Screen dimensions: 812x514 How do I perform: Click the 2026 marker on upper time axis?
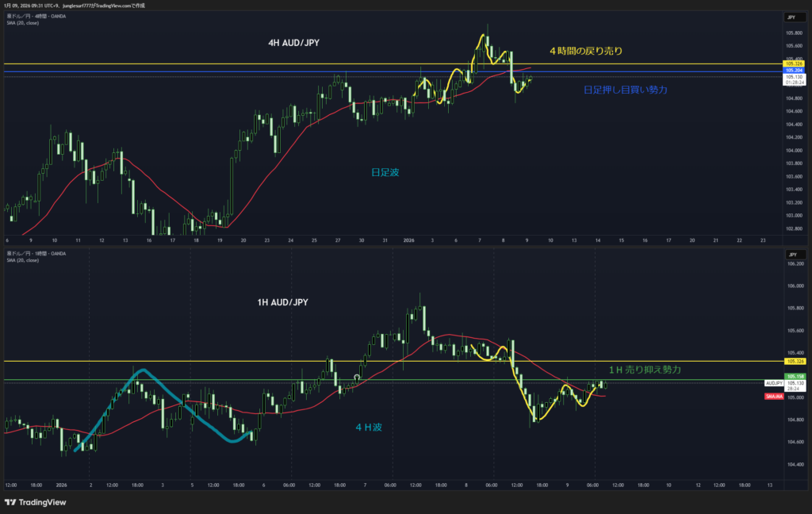409,240
